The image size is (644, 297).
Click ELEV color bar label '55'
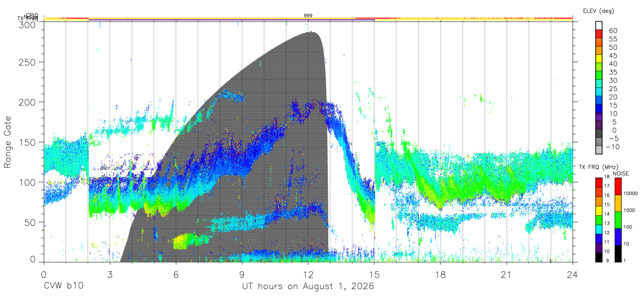point(613,39)
